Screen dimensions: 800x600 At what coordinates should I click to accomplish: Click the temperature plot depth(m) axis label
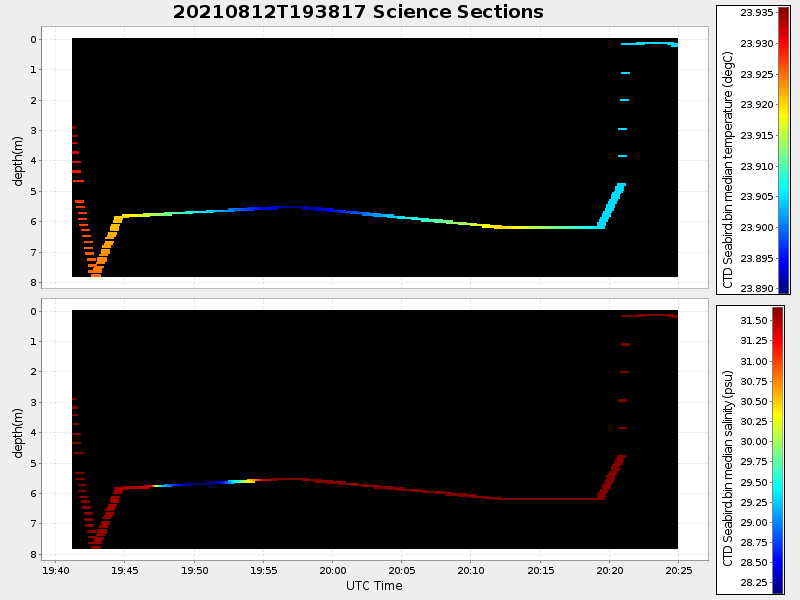pos(18,161)
